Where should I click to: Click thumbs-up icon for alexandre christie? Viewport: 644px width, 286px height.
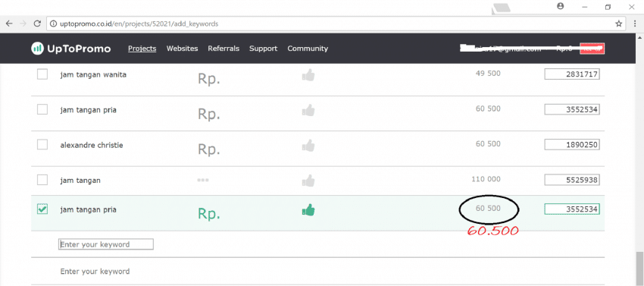coord(308,145)
